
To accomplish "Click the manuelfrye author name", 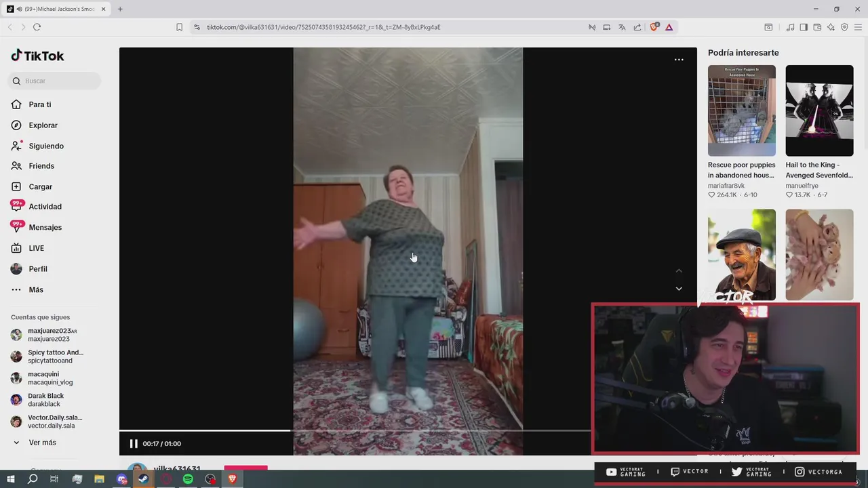I will [x=802, y=186].
